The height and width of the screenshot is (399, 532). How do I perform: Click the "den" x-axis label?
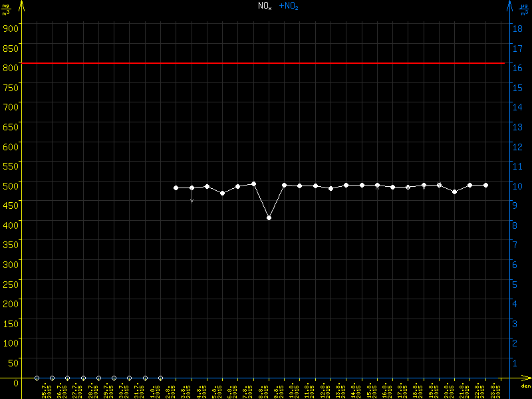pos(525,386)
